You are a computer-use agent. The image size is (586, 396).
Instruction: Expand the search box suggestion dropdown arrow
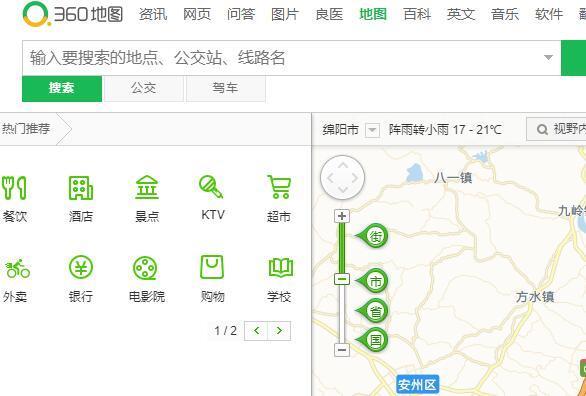(548, 58)
